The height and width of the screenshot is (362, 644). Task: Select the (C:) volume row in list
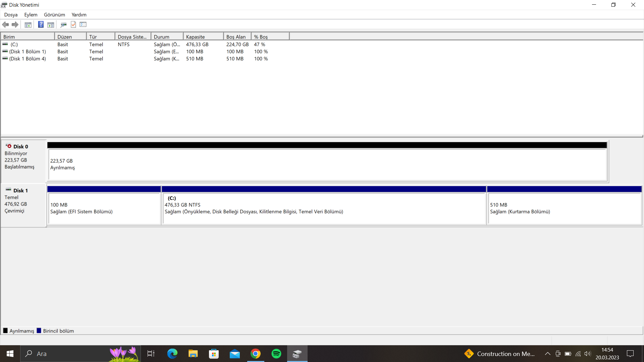pos(14,44)
